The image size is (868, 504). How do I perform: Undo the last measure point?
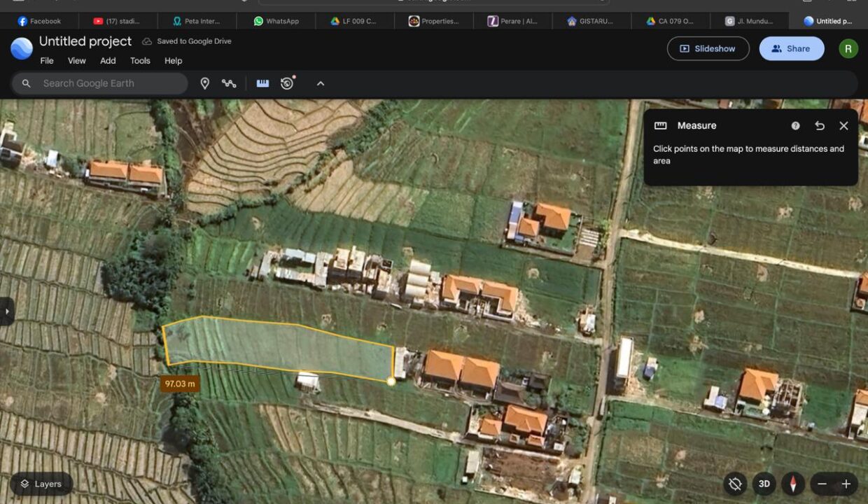coord(820,126)
